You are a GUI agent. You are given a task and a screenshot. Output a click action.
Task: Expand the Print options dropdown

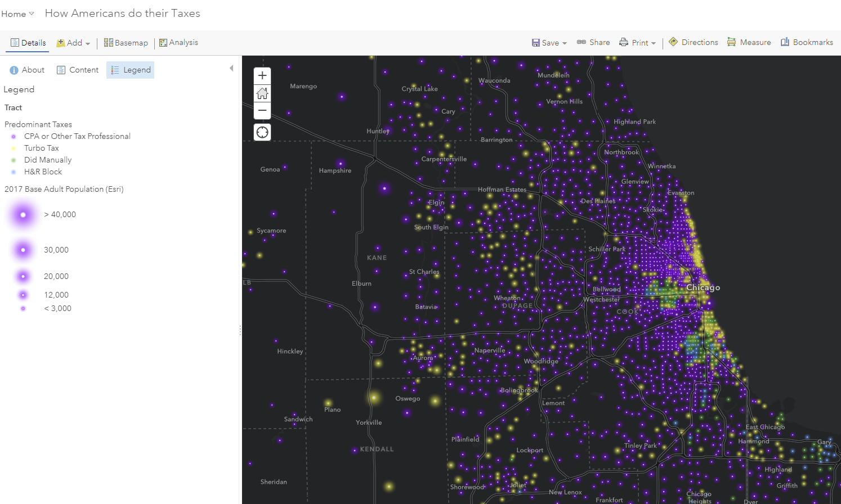654,42
